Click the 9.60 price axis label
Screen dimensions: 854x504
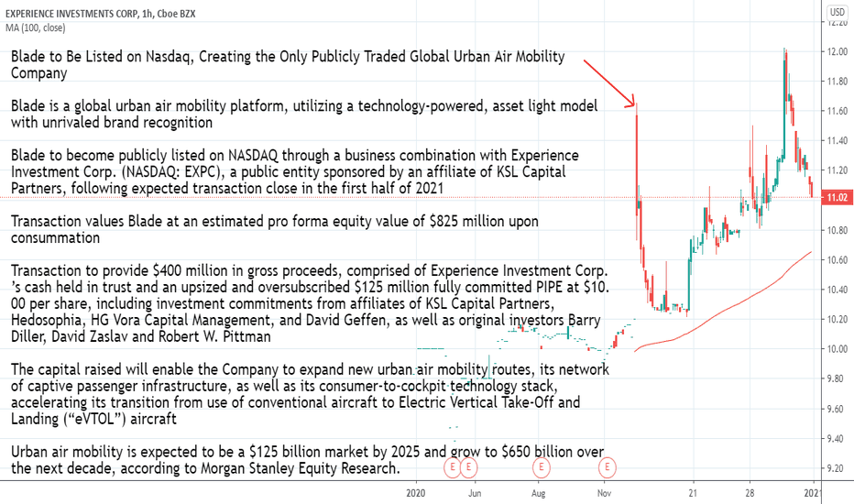point(838,409)
